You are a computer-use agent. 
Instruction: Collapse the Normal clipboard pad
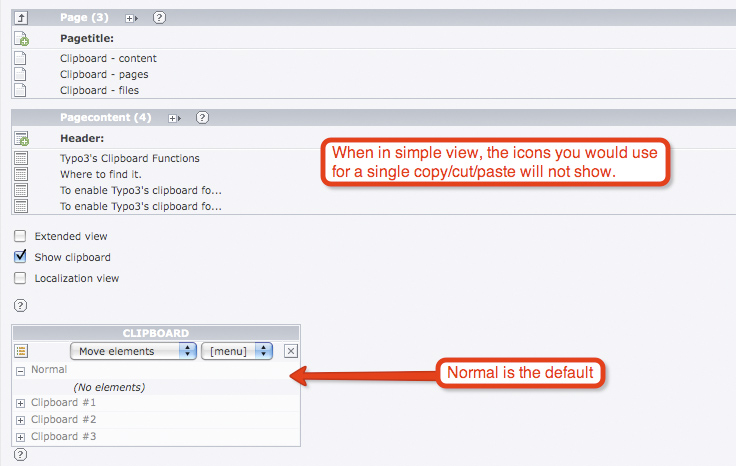click(x=21, y=370)
